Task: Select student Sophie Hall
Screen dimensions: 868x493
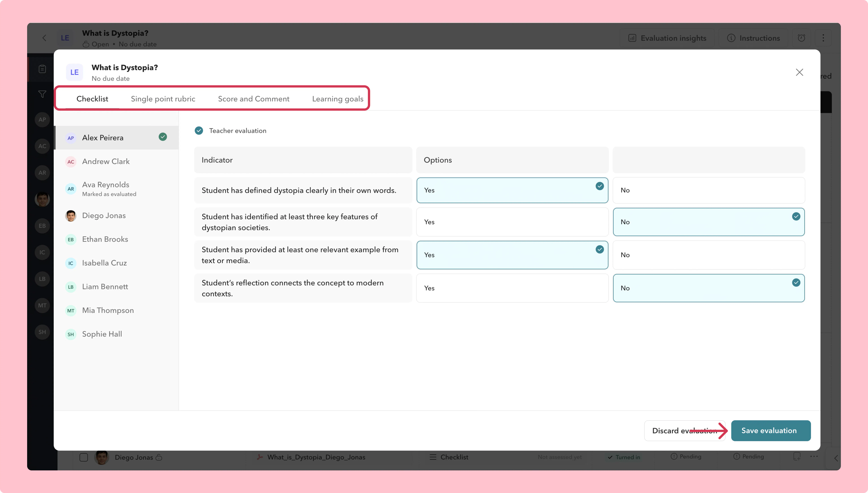Action: [116, 334]
